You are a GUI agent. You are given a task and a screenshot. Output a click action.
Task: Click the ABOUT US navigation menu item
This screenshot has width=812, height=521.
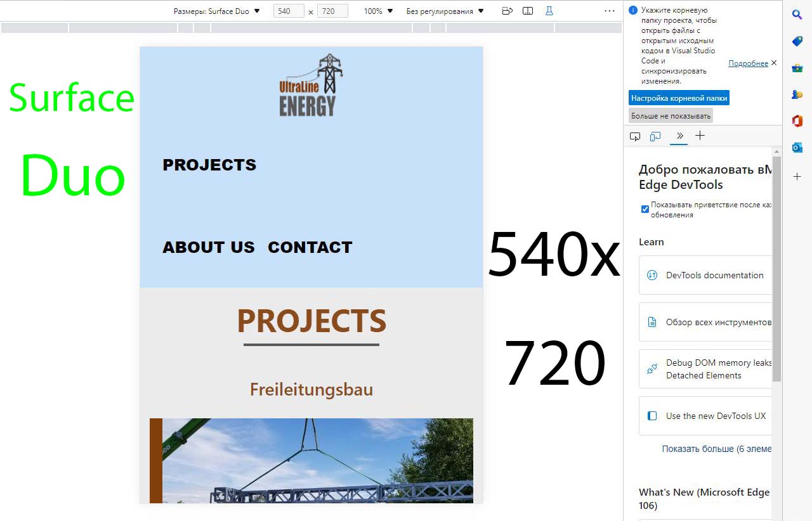click(208, 247)
